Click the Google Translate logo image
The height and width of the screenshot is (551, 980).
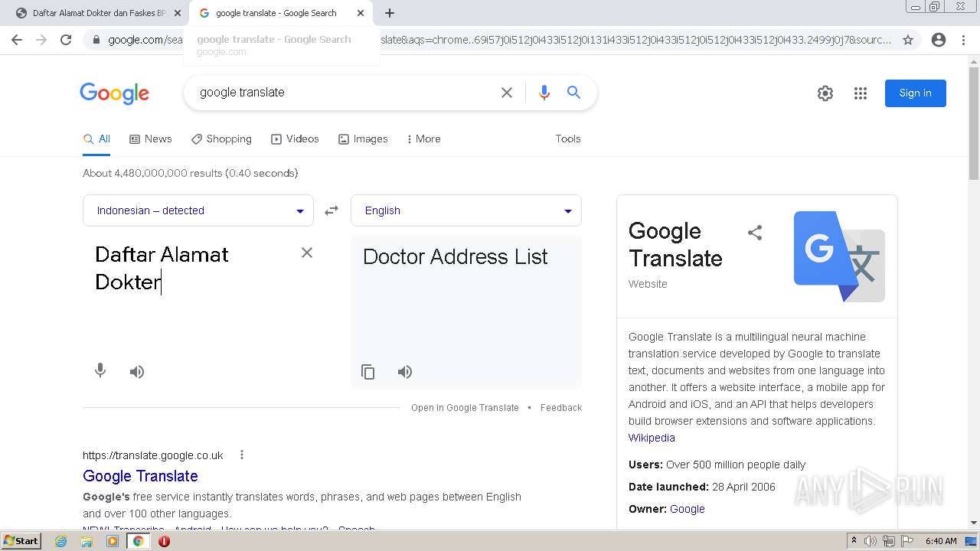tap(839, 256)
